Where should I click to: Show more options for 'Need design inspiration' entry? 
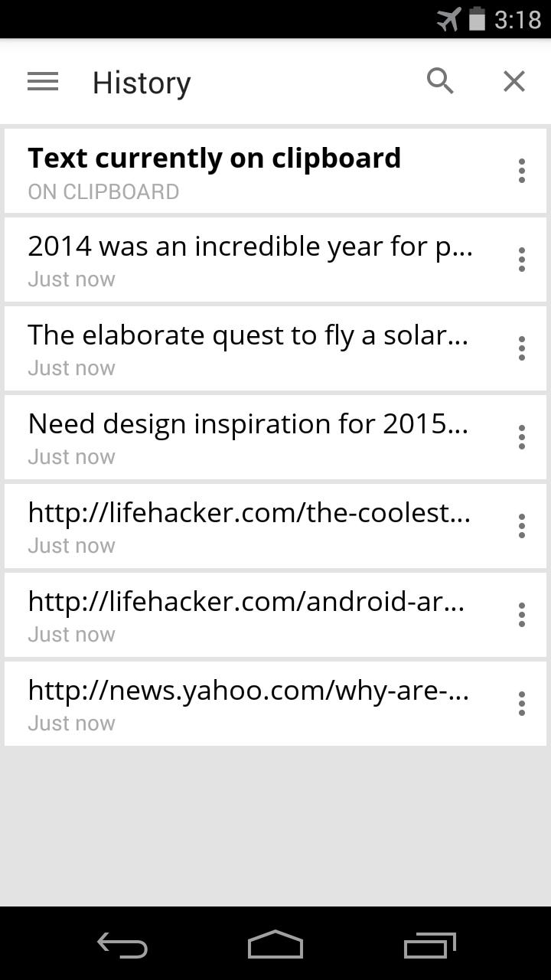[521, 437]
